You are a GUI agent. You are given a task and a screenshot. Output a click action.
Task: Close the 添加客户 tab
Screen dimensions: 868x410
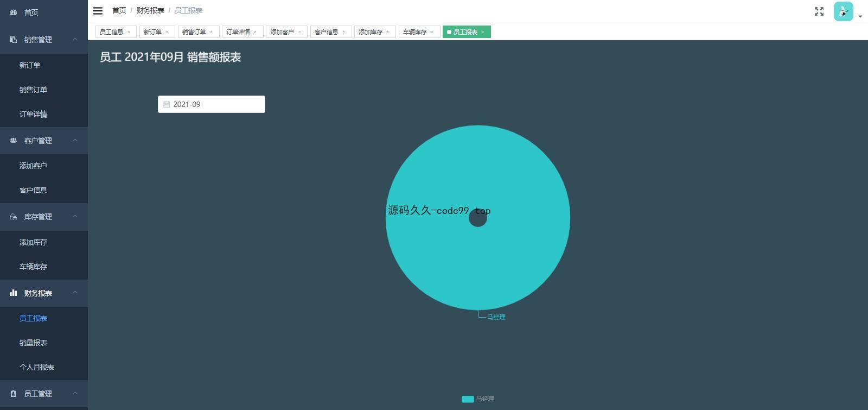(x=299, y=32)
